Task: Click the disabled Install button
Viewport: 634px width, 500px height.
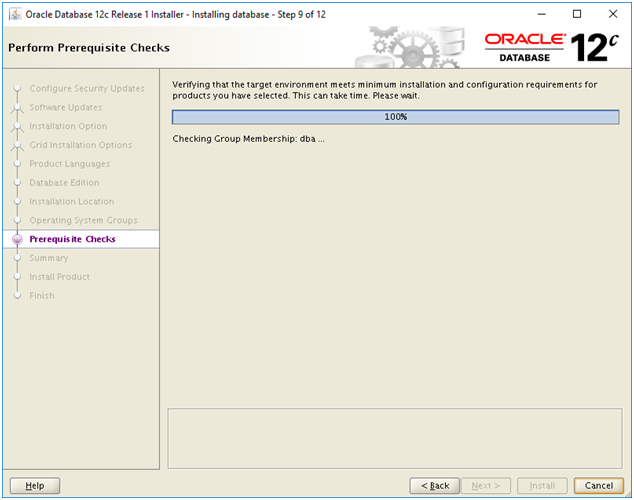Action: pyautogui.click(x=542, y=485)
